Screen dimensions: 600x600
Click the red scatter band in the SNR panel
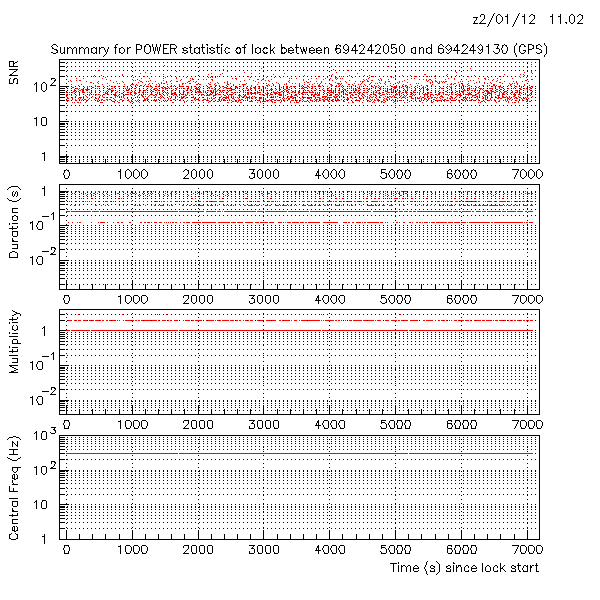click(x=300, y=94)
